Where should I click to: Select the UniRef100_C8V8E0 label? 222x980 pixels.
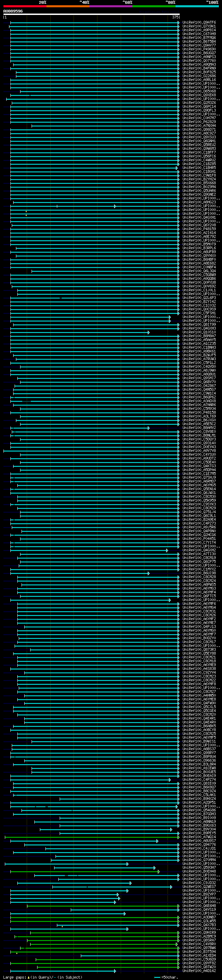click(x=199, y=431)
